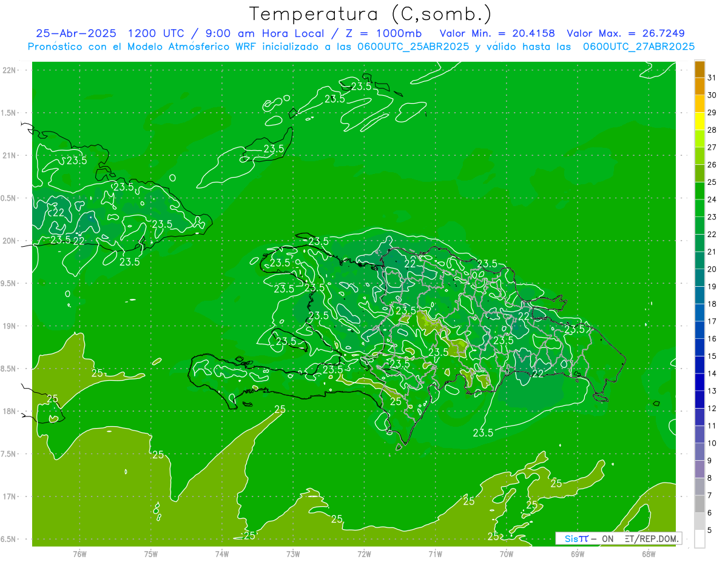Select the white swatch below legend value 5

coord(699,538)
